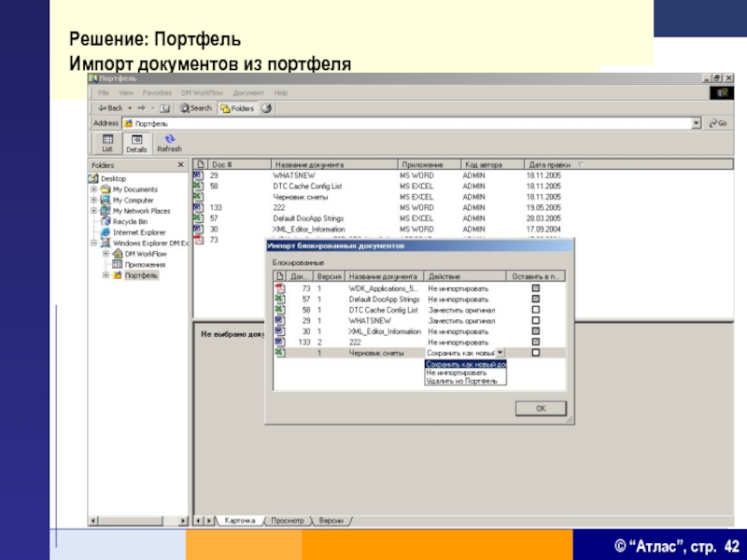
Task: Click PDF icon of WDK_Applications row
Action: (279, 289)
